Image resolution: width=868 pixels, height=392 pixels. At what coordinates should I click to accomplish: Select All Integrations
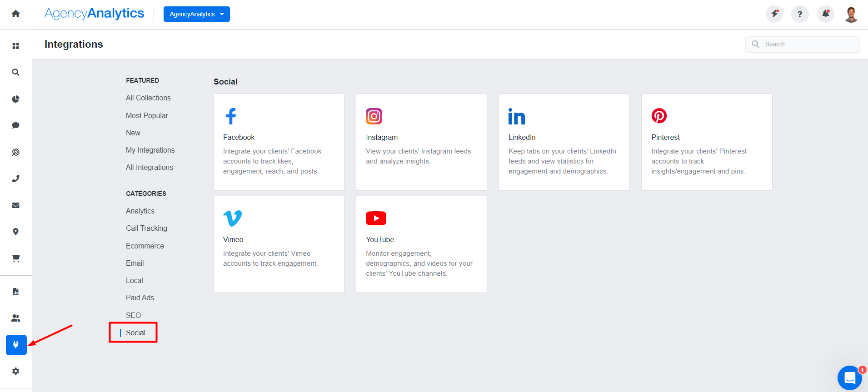coord(150,167)
